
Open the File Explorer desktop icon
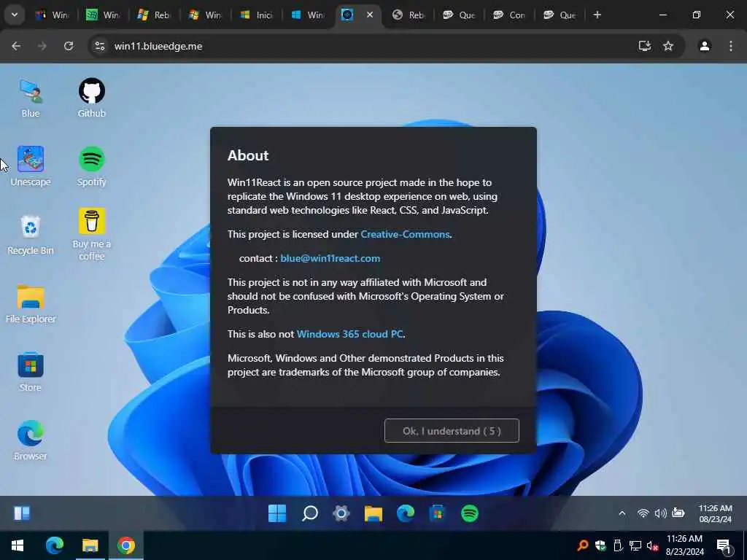(31, 304)
